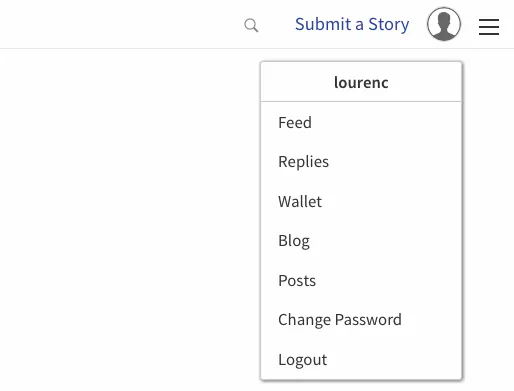Start a search with the header search icon
The height and width of the screenshot is (391, 514).
click(x=251, y=25)
